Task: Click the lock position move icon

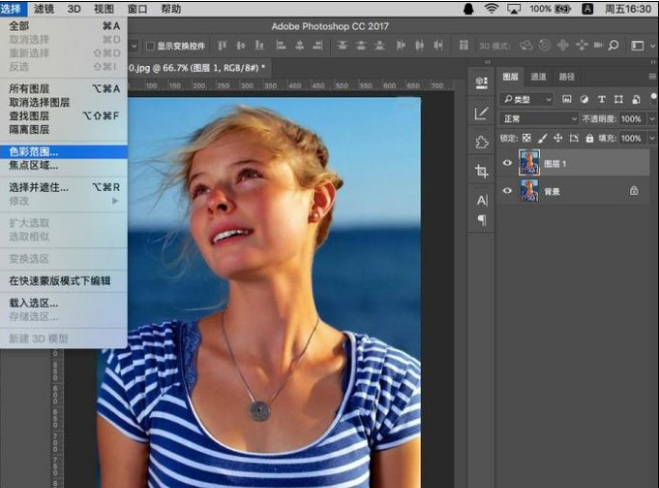Action: (x=557, y=138)
